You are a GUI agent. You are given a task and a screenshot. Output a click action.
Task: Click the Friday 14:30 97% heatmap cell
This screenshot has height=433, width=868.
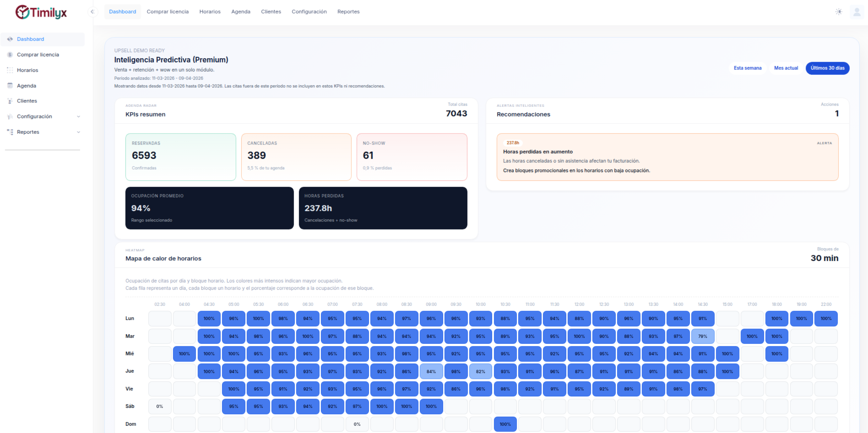703,389
